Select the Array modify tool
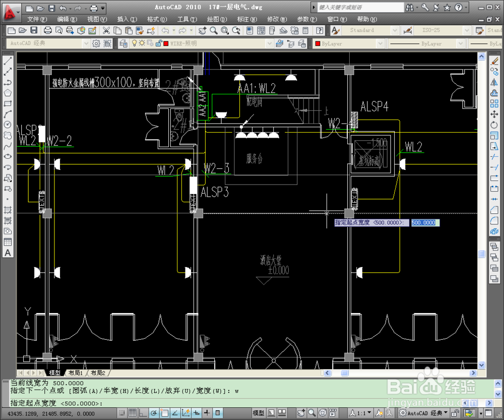The height and width of the screenshot is (420, 504). pyautogui.click(x=494, y=103)
